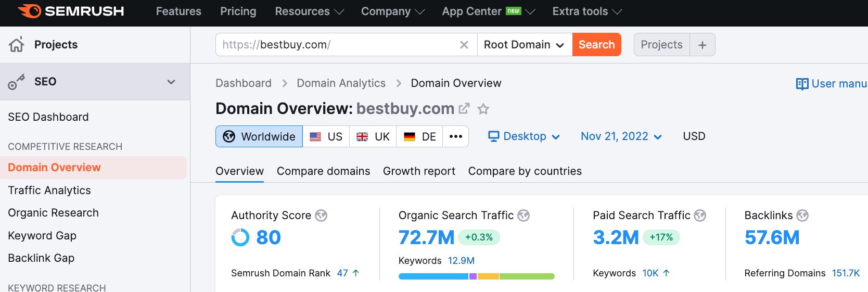The height and width of the screenshot is (292, 868).
Task: Select Domain Overview in sidebar
Action: point(94,168)
